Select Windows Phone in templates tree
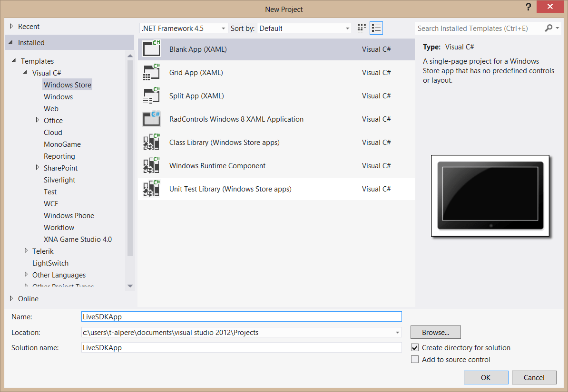568x392 pixels. click(x=69, y=216)
